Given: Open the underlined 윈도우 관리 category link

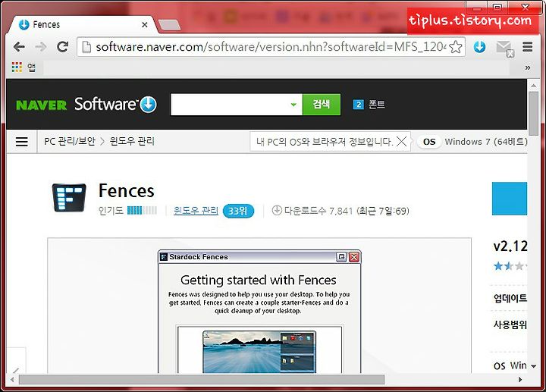Looking at the screenshot, I should tap(196, 211).
